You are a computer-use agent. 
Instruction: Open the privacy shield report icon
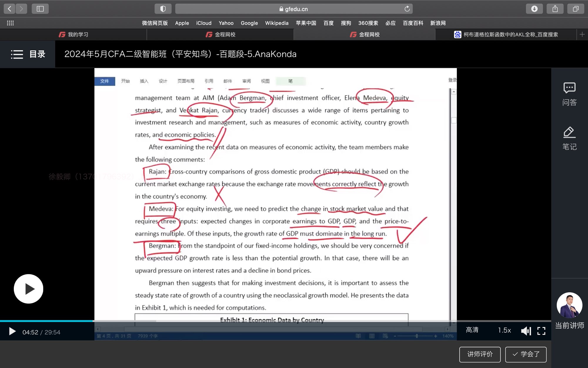click(163, 9)
